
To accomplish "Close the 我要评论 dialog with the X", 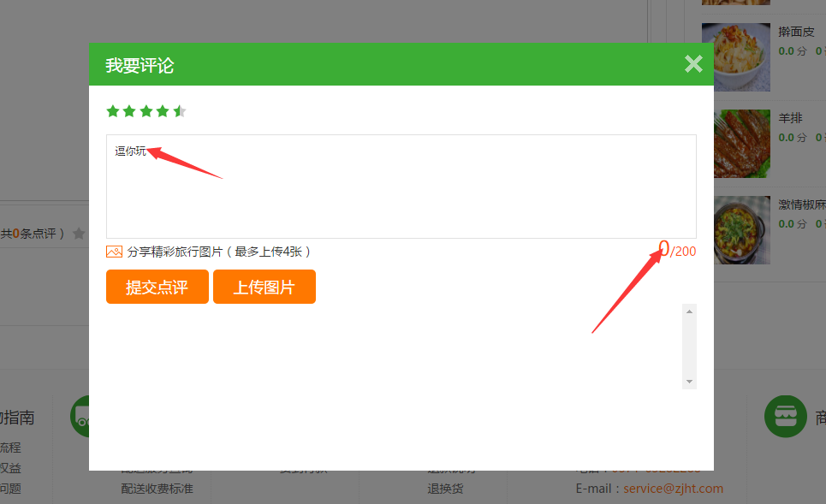I will pyautogui.click(x=693, y=64).
